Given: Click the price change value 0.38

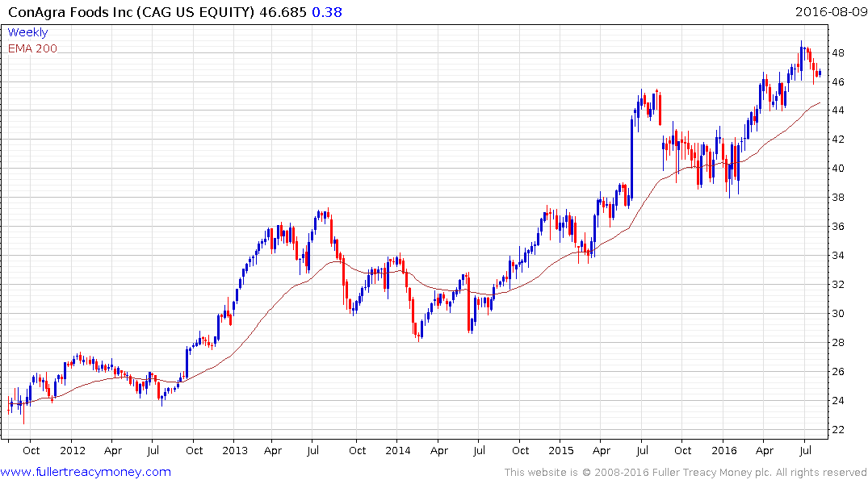Looking at the screenshot, I should click(327, 12).
